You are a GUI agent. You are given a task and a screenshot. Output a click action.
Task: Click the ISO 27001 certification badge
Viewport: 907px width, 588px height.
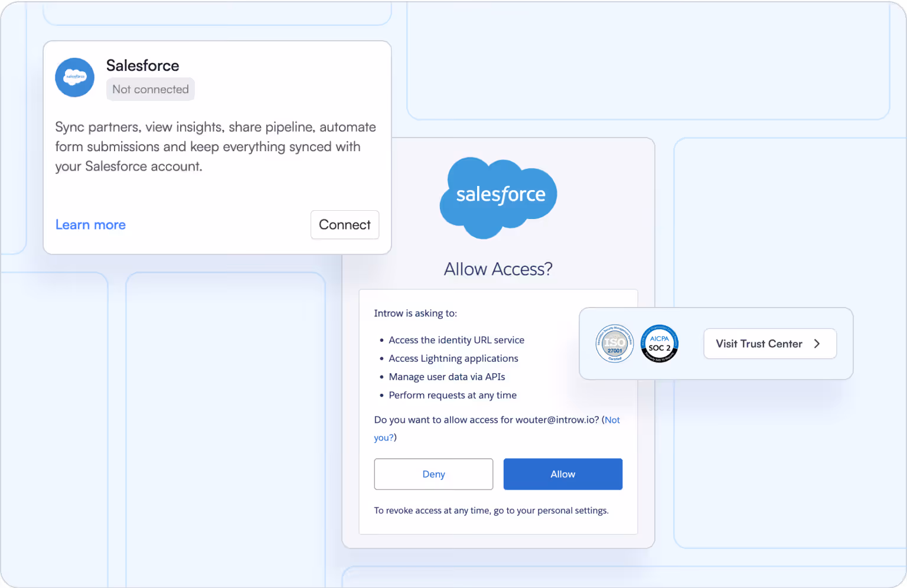click(615, 344)
